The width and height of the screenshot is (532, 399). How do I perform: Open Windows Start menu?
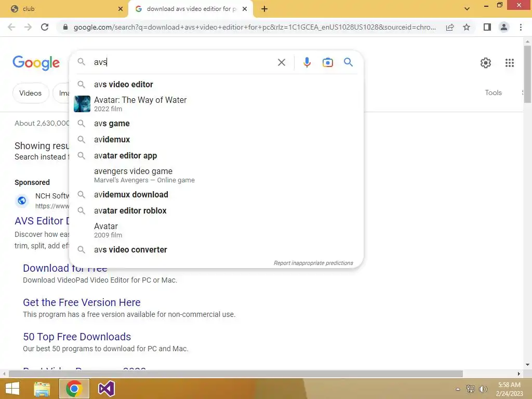click(x=12, y=389)
